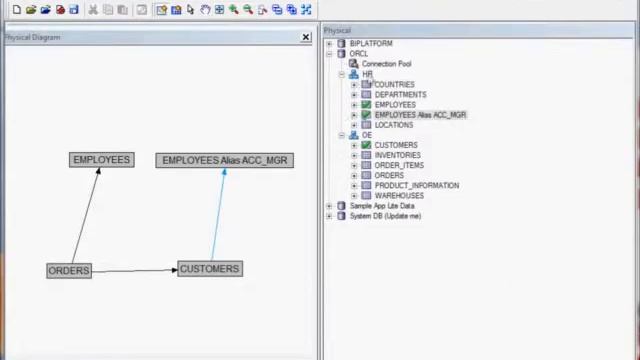Click the Open offline folder icon
The image size is (640, 360).
31,9
